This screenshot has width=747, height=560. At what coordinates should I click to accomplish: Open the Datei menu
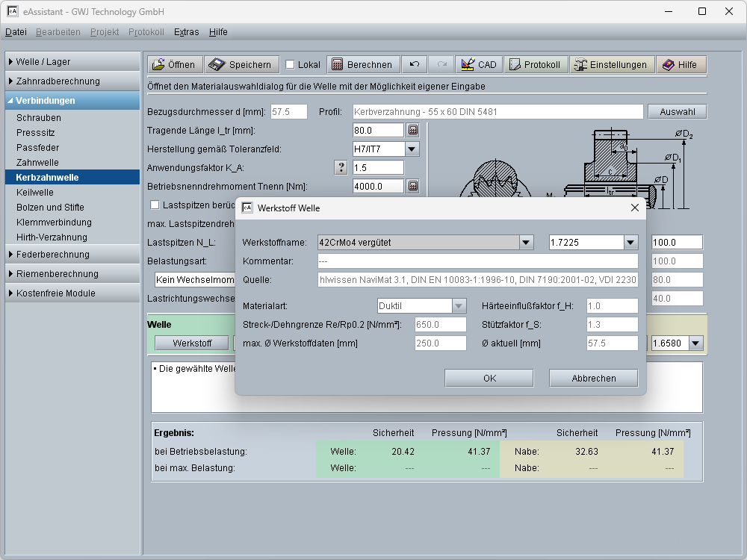tap(16, 32)
